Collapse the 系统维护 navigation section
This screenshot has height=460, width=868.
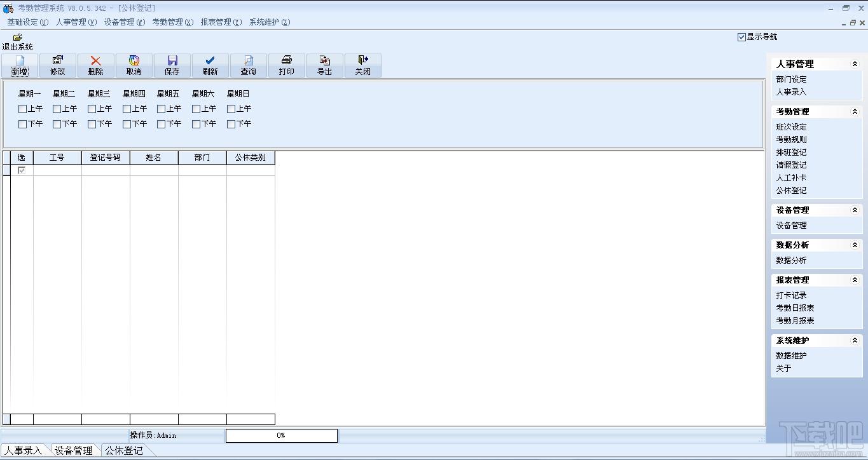click(855, 340)
